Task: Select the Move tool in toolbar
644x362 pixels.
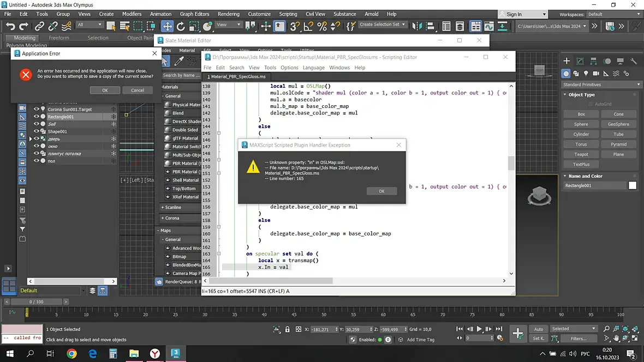Action: point(167,26)
